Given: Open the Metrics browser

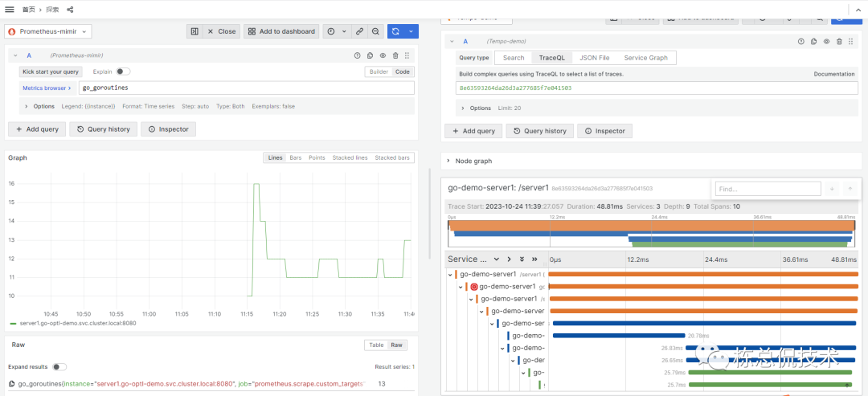Looking at the screenshot, I should click(47, 88).
